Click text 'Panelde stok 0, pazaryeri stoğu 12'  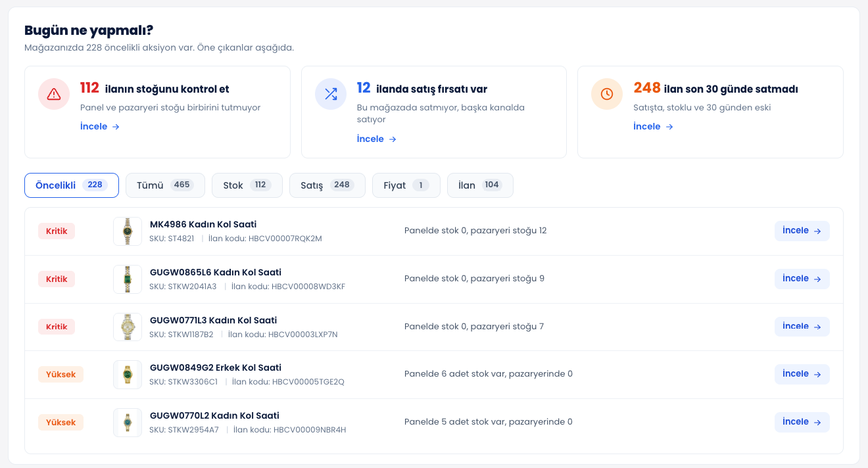475,231
